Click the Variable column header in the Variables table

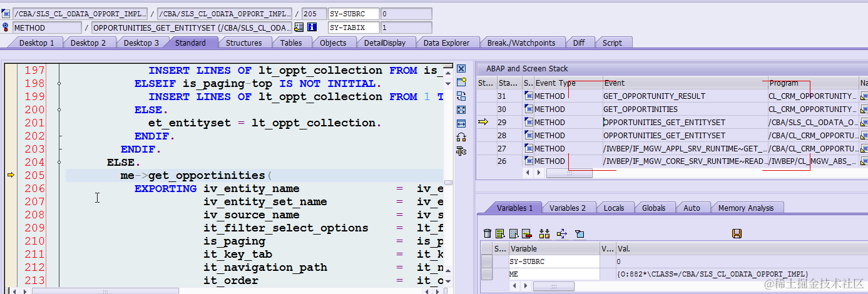[x=554, y=248]
